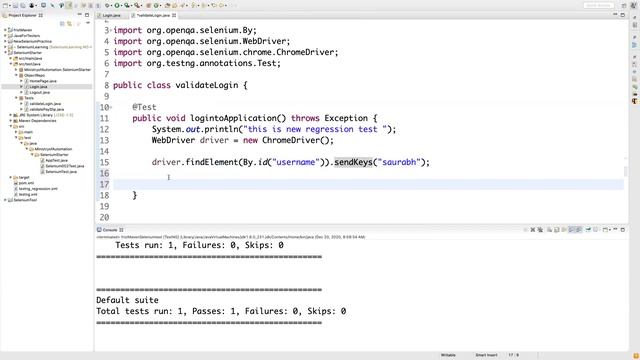Click Writable in the status bar
The width and height of the screenshot is (640, 360).
448,355
